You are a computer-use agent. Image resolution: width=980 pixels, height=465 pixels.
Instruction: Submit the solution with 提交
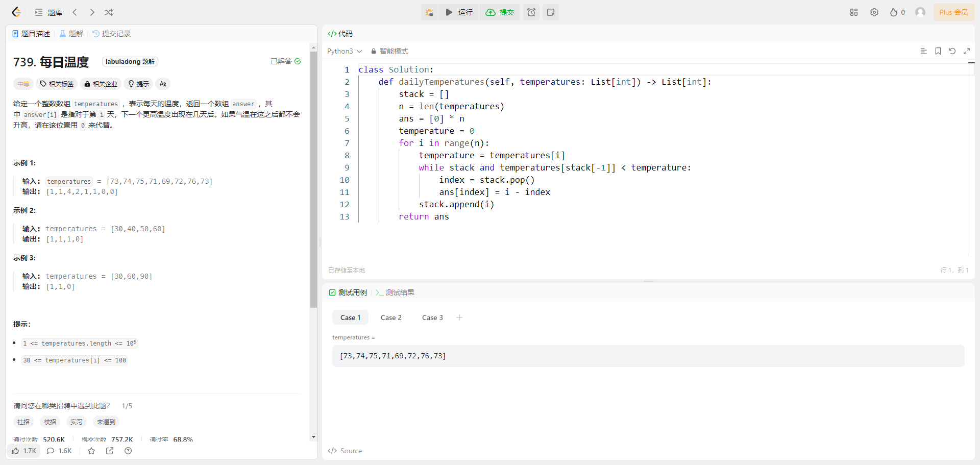tap(500, 12)
